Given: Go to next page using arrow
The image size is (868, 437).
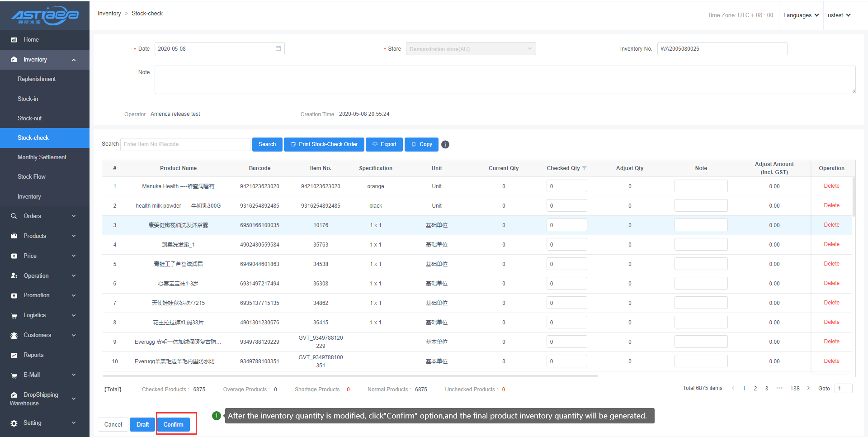Looking at the screenshot, I should pyautogui.click(x=808, y=388).
